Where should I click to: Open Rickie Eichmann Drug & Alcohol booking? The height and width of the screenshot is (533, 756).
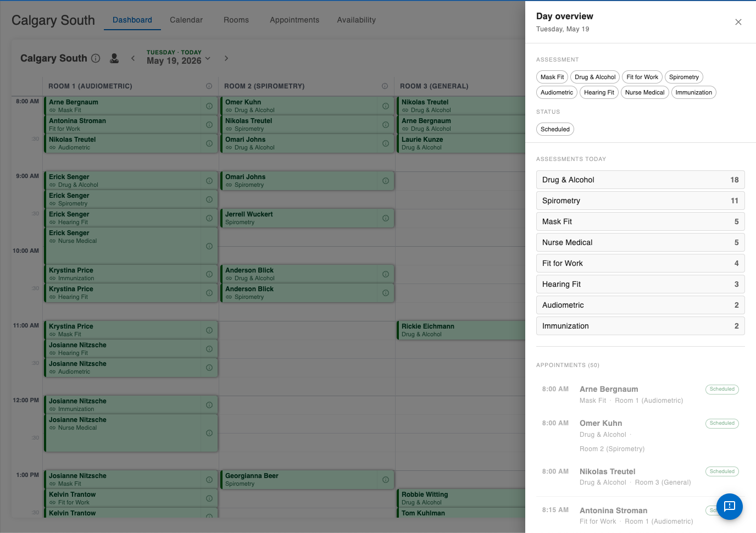coord(460,330)
